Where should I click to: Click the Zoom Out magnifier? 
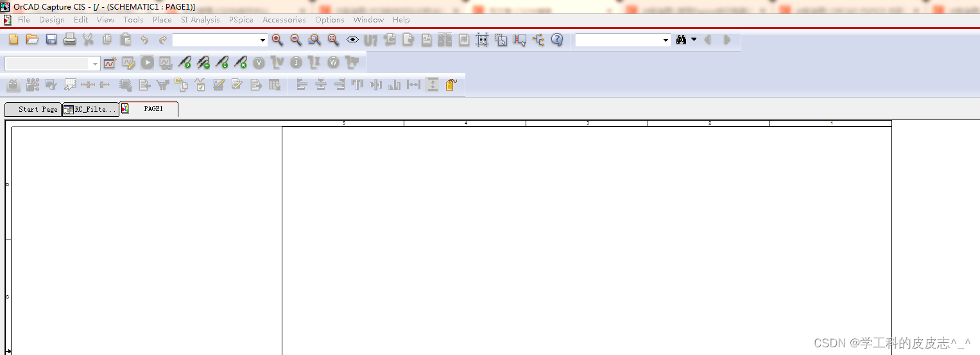296,40
